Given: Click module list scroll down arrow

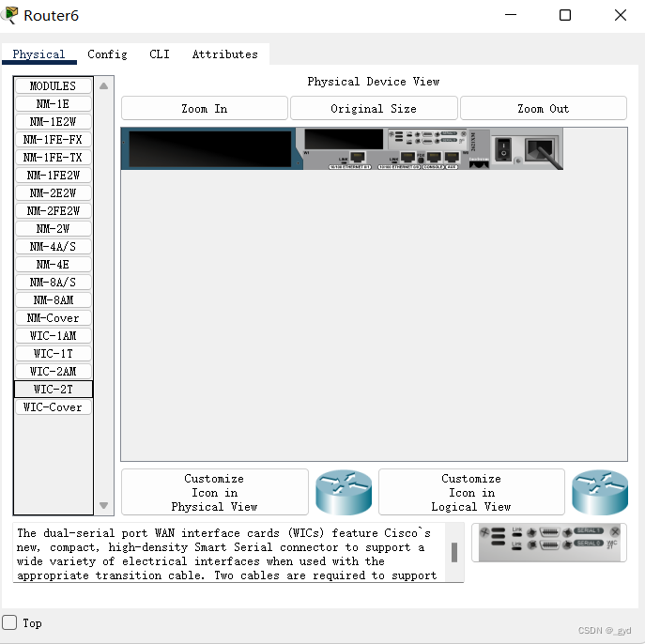Looking at the screenshot, I should click(103, 505).
